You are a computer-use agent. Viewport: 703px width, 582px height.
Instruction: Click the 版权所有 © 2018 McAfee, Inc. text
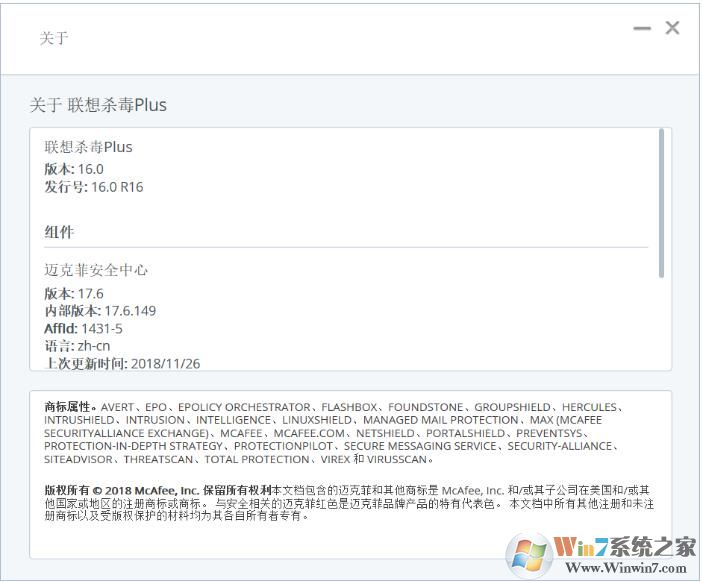coord(122,490)
